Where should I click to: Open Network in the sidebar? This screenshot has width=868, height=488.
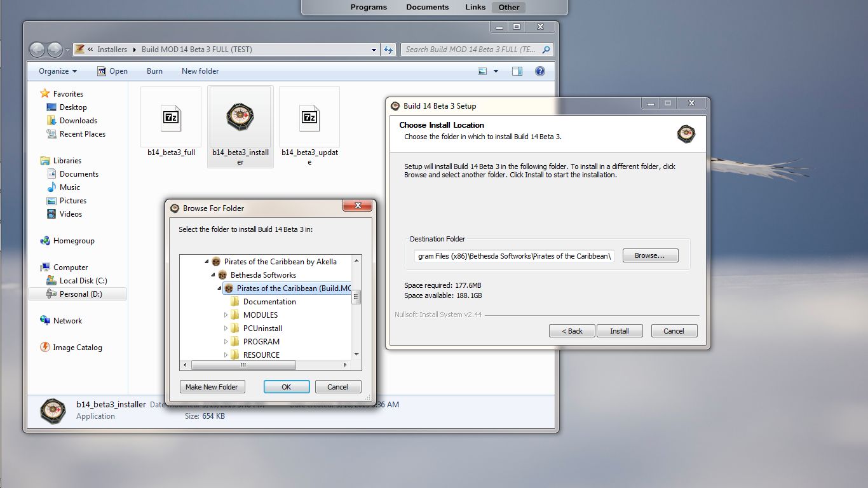(x=67, y=321)
